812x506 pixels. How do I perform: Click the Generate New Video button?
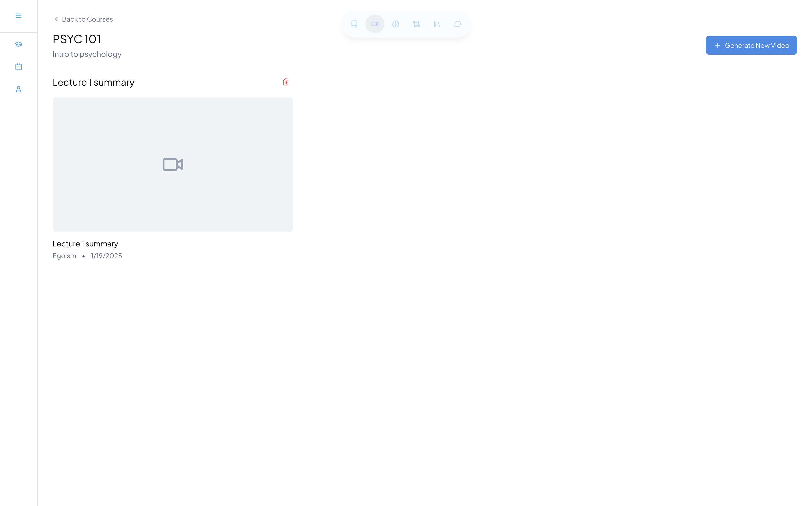click(x=751, y=45)
